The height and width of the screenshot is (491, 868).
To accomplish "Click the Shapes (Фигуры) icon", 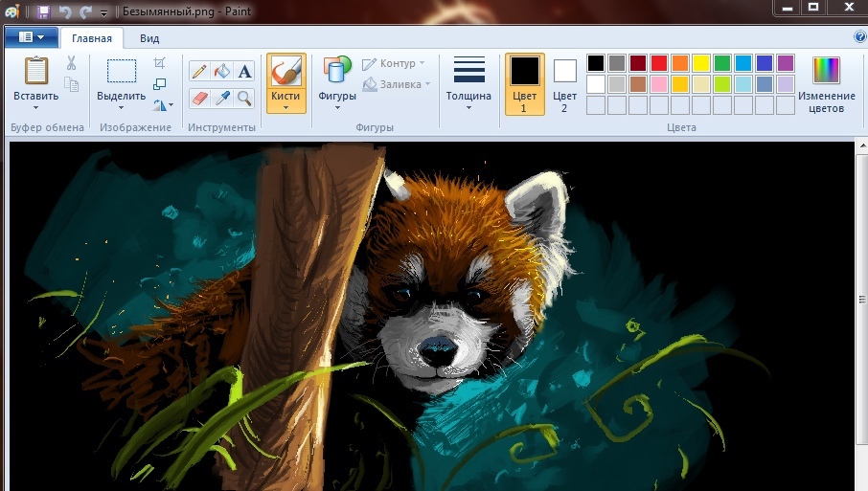I will pyautogui.click(x=337, y=71).
